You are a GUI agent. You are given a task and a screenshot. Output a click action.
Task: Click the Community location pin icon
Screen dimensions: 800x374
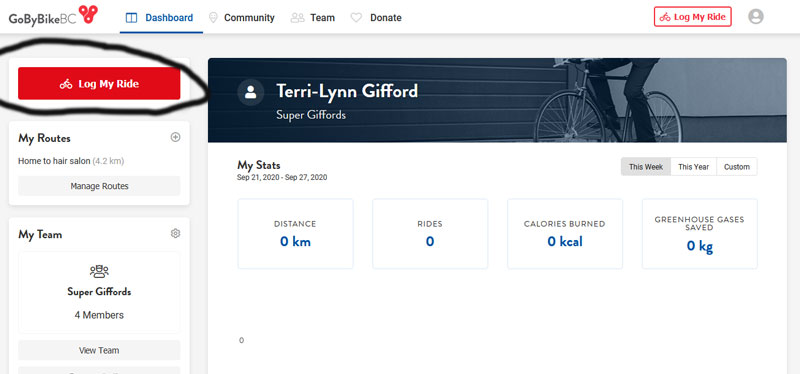213,18
